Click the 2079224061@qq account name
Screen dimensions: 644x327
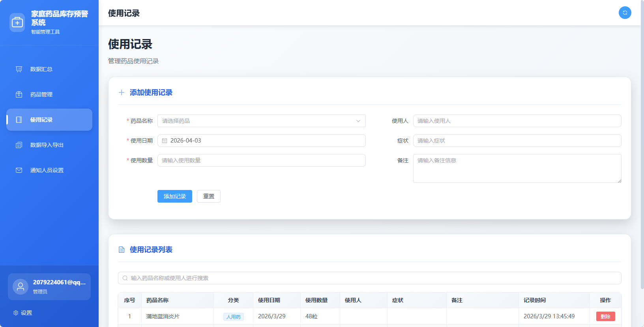[59, 282]
